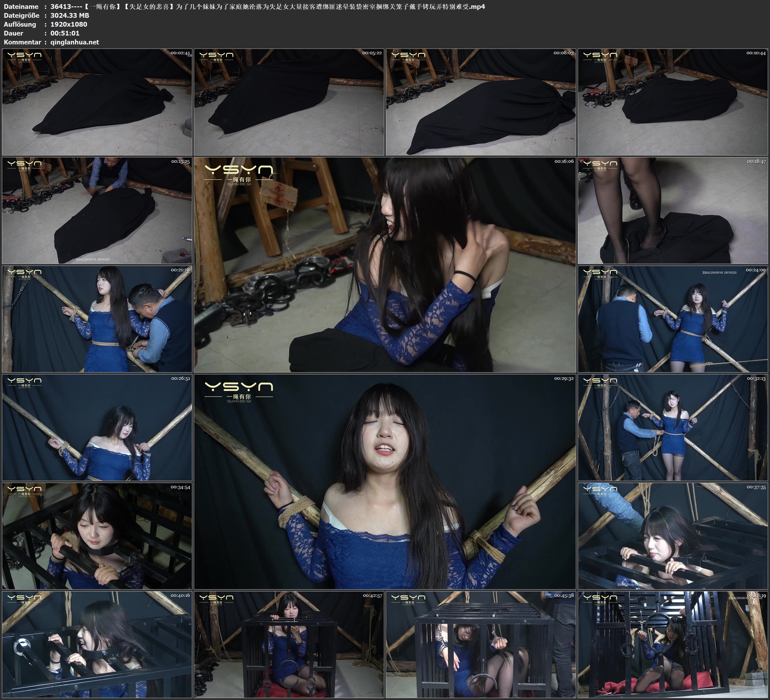Image resolution: width=770 pixels, height=700 pixels.
Task: Click the 00:24:09 thumbnail
Action: pos(673,319)
